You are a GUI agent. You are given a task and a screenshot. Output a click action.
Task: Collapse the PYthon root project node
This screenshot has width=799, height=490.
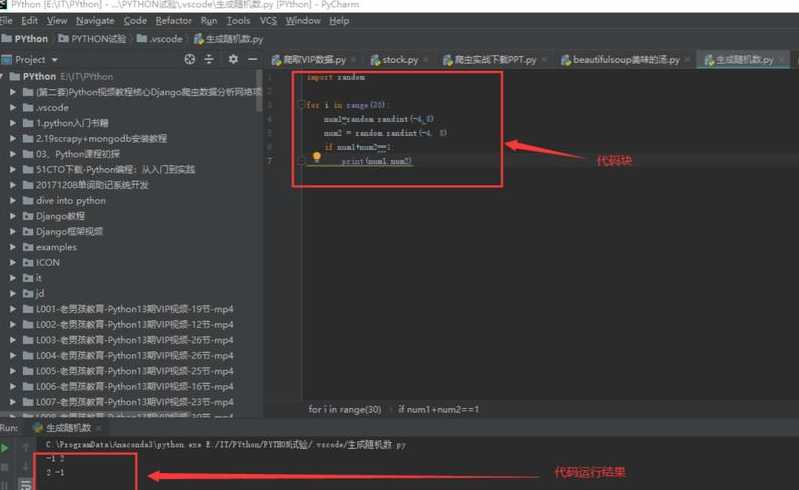[2, 76]
